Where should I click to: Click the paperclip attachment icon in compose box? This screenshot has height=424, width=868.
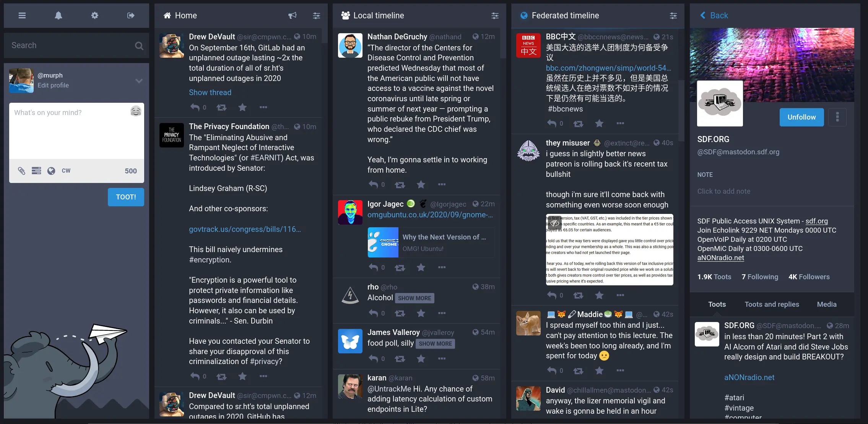(21, 171)
